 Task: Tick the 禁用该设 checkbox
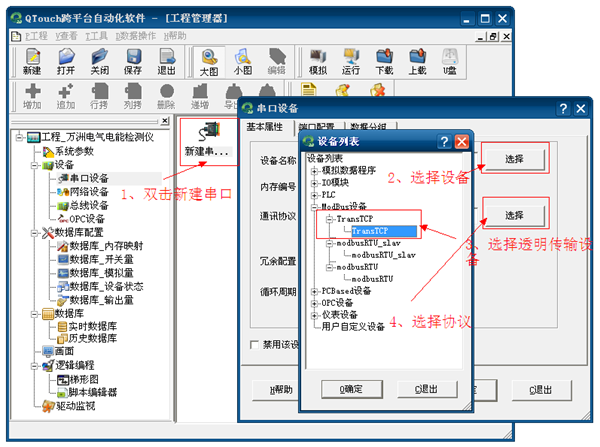(254, 345)
